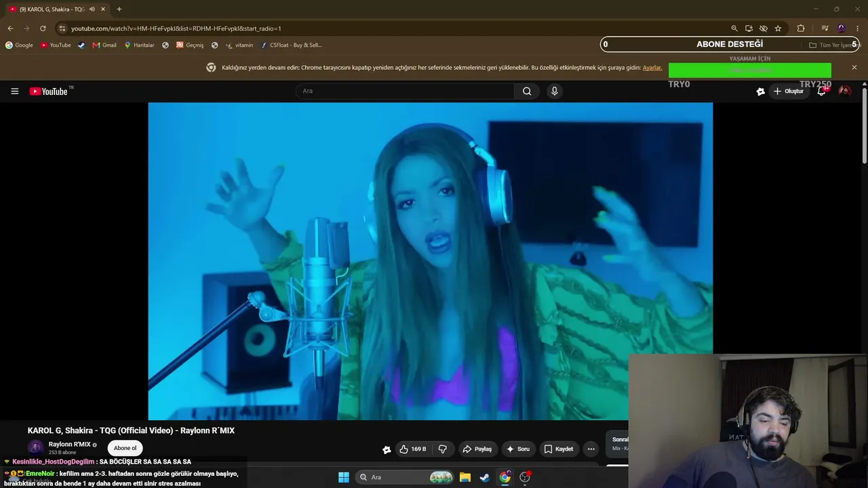
Task: Dismiss the Chrome restore-tabs infobar
Action: 854,68
